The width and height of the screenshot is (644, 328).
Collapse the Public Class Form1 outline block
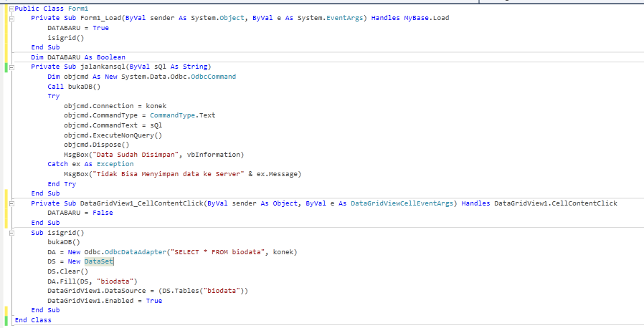[11, 9]
